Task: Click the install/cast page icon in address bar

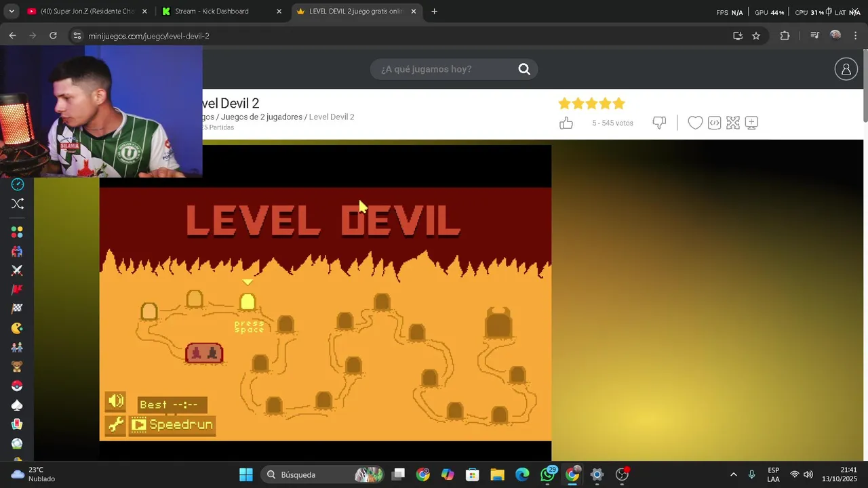Action: pos(738,36)
